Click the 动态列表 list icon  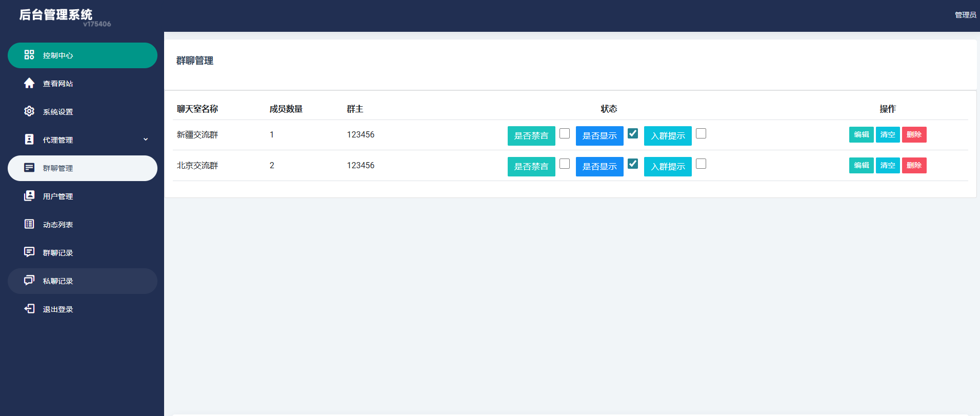pyautogui.click(x=29, y=224)
